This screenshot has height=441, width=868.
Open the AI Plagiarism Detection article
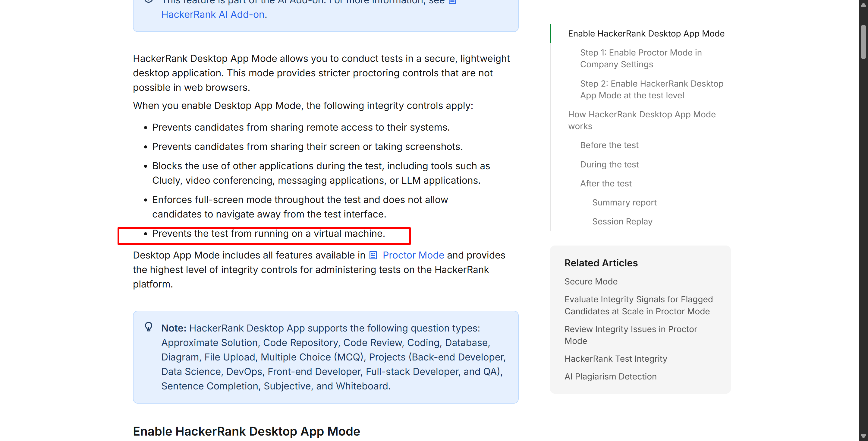click(610, 377)
